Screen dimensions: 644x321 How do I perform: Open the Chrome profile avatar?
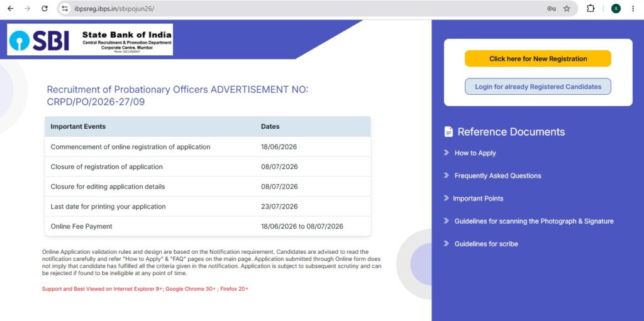pos(616,8)
